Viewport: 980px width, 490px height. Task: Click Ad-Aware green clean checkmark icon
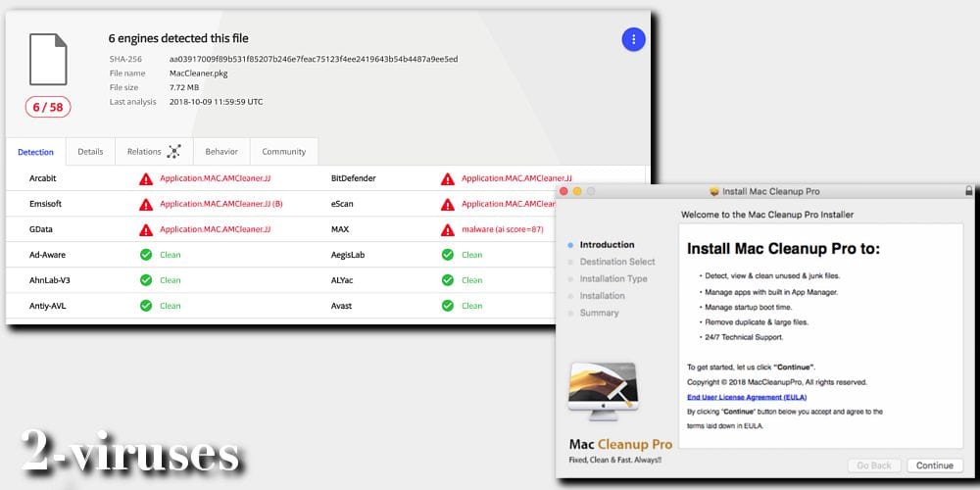[x=145, y=255]
